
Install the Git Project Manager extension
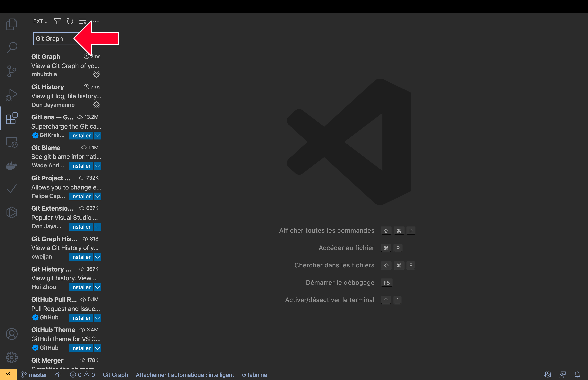click(81, 196)
